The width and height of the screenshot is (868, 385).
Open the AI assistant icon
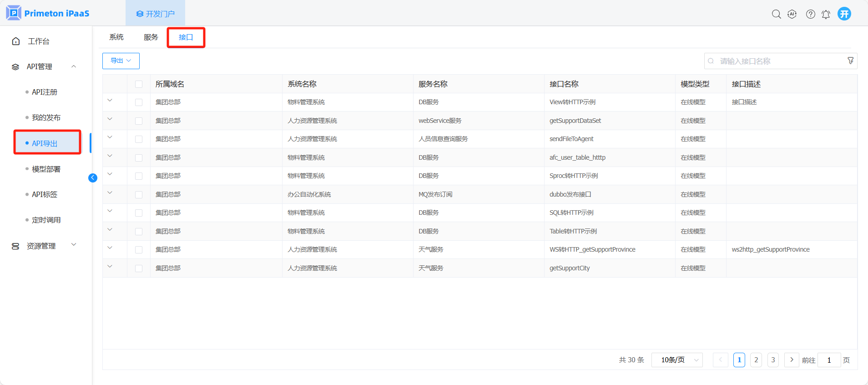792,14
